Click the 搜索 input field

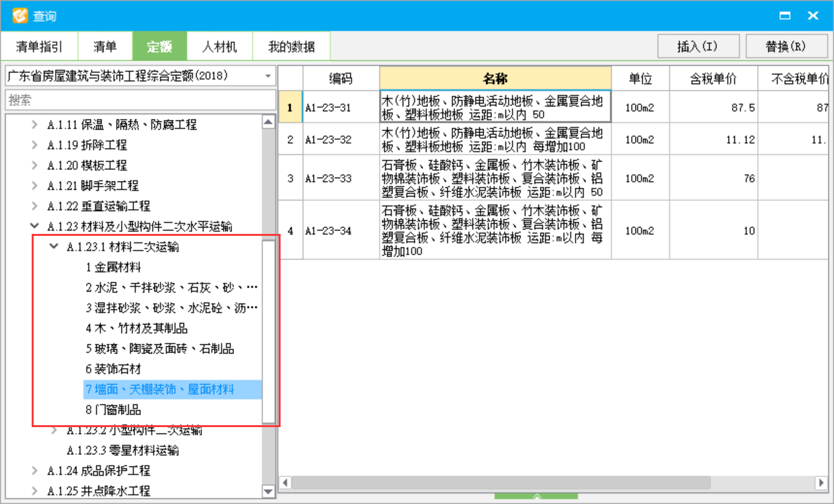tap(140, 100)
